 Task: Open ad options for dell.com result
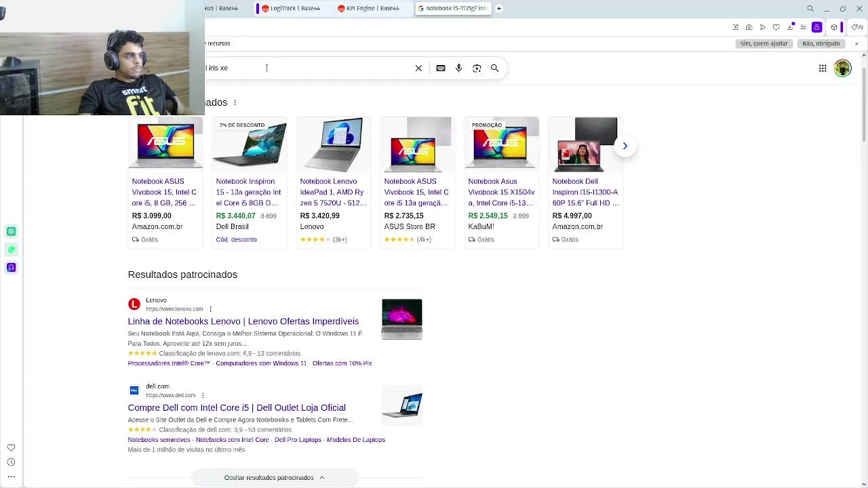pos(203,395)
